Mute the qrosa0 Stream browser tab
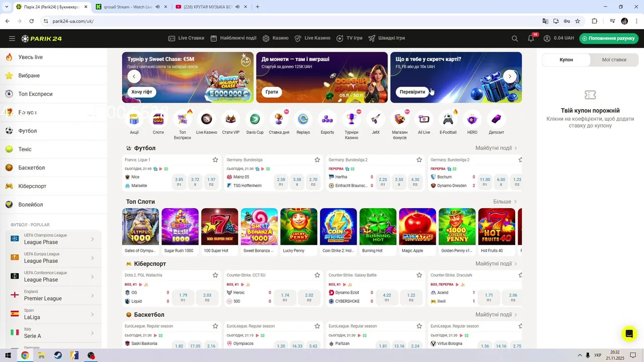The image size is (644, 362). pos(157,7)
